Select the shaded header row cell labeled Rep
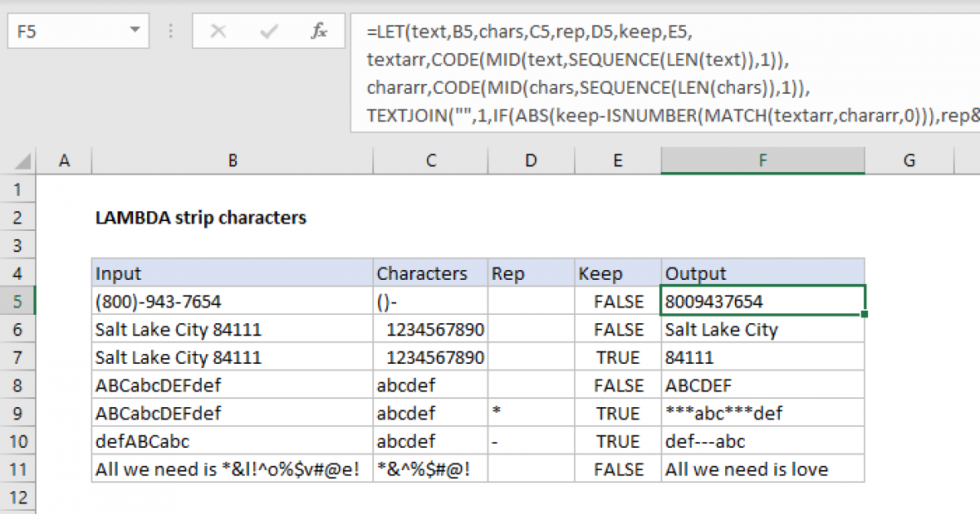 [529, 273]
